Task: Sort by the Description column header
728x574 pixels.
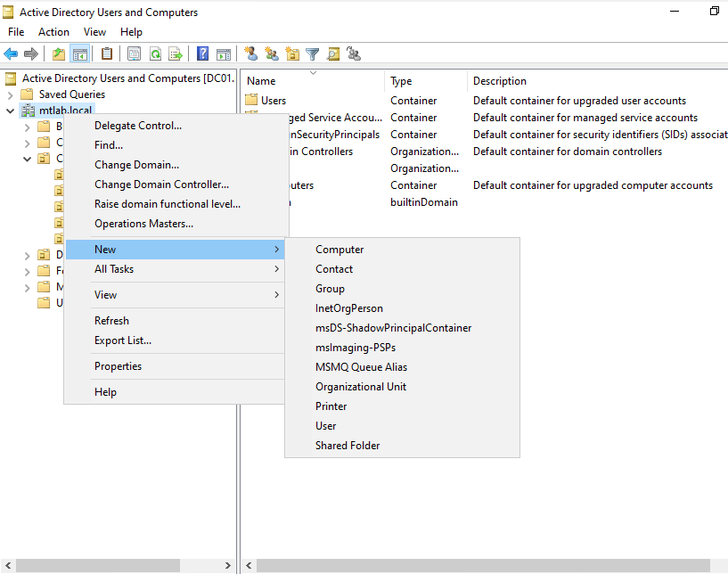Action: 598,81
